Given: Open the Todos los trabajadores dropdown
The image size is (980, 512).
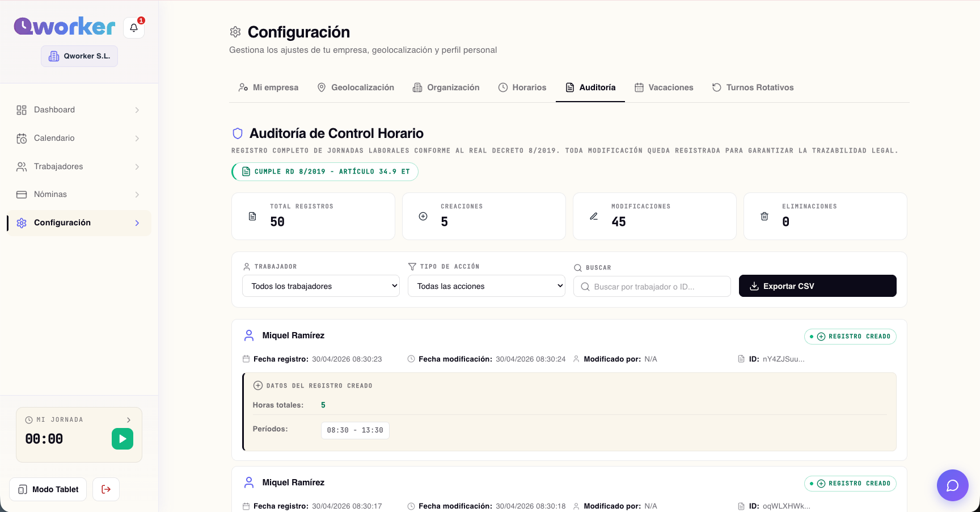Looking at the screenshot, I should click(321, 286).
